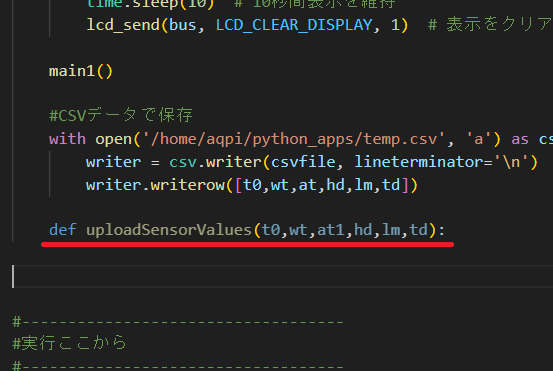Click the with keyword

(67, 139)
